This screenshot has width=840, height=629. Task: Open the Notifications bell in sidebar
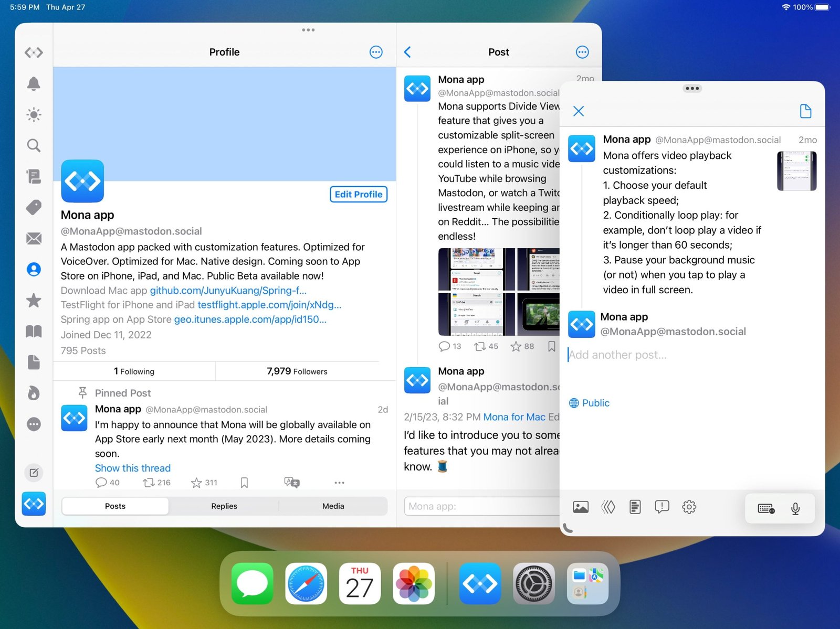[34, 83]
